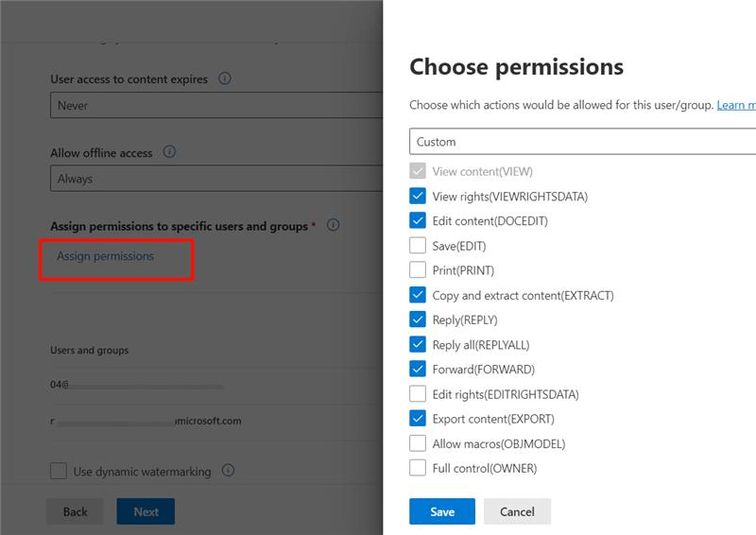Uncheck the Forward(FORWARD) permission

(x=418, y=369)
